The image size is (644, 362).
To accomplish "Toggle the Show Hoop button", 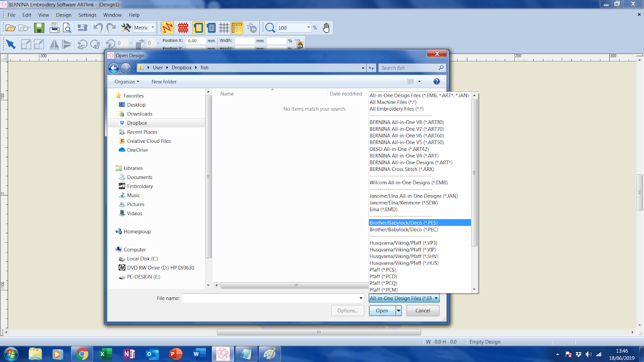I will coord(198,28).
